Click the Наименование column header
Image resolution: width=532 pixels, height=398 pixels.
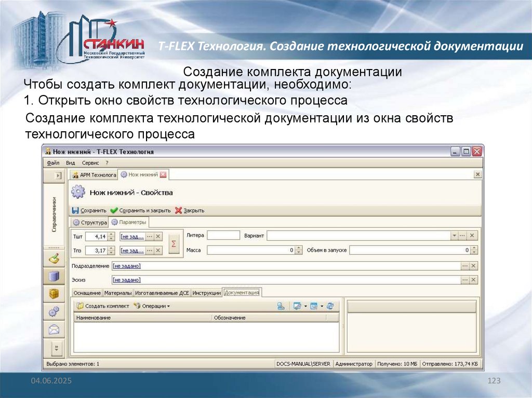[142, 318]
